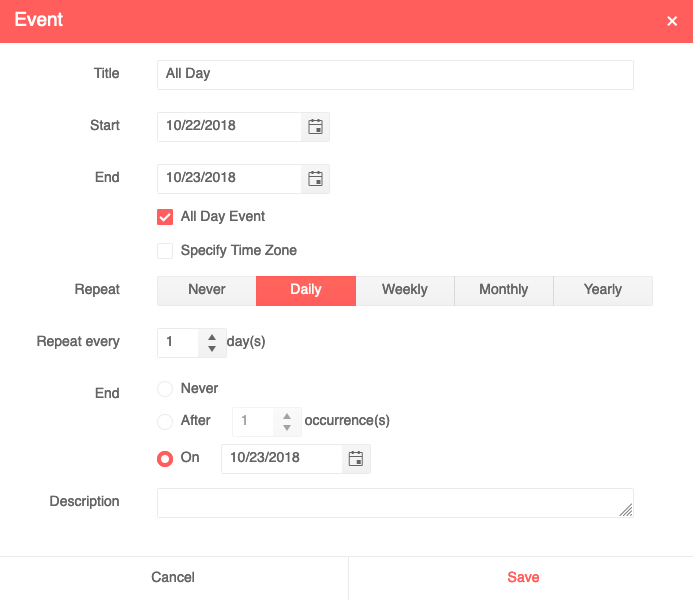Click the Repeat every number field
This screenshot has width=693, height=600.
[178, 342]
